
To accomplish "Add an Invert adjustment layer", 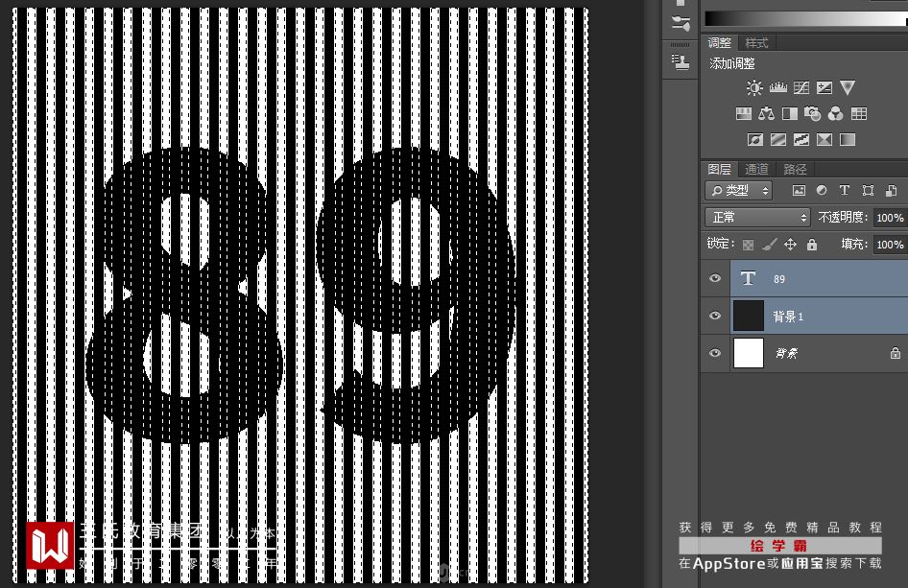I will [x=755, y=139].
